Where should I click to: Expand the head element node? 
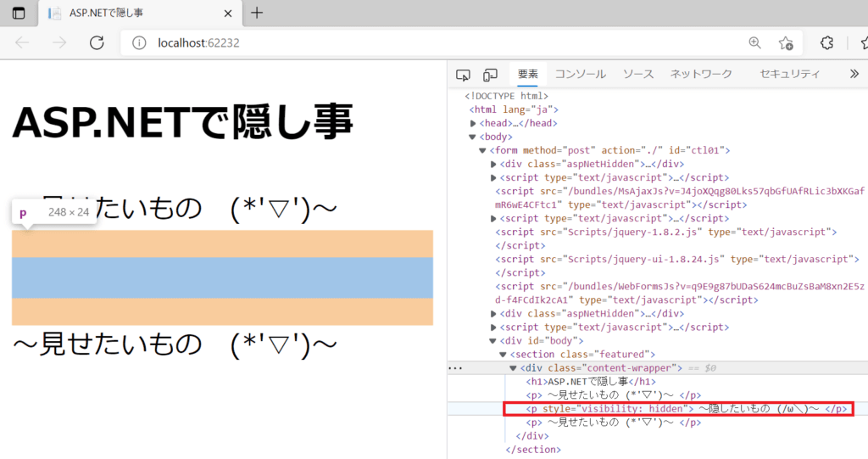click(473, 124)
